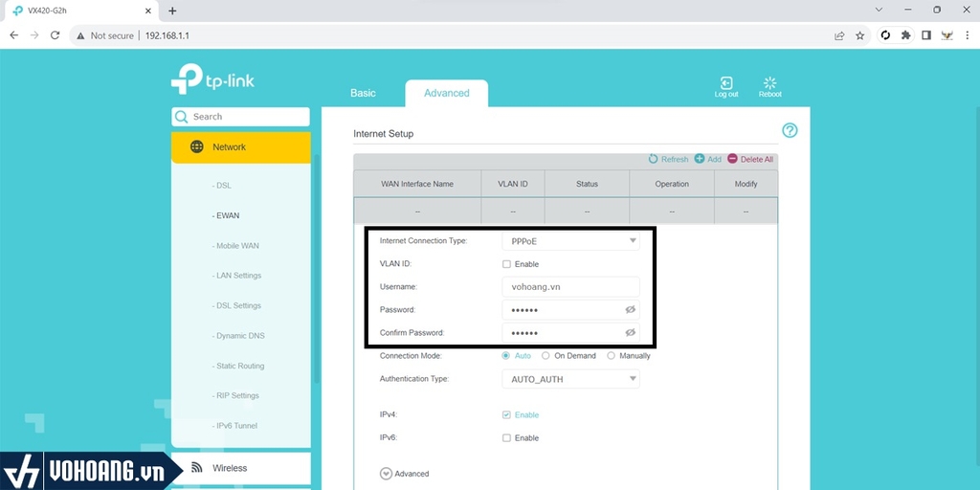980x490 pixels.
Task: Open Authentication Type AUTO_AUTH dropdown
Action: point(570,379)
